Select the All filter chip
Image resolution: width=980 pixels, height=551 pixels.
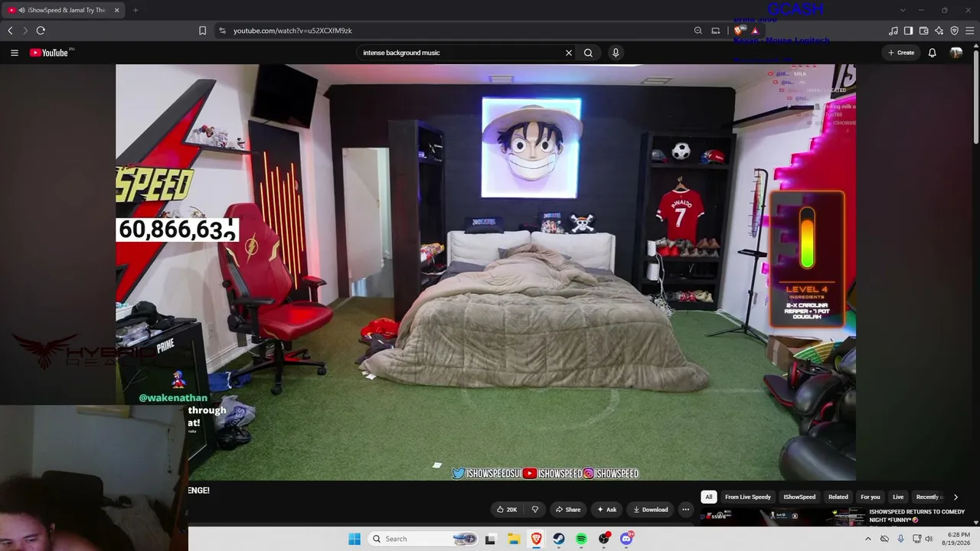pos(709,497)
